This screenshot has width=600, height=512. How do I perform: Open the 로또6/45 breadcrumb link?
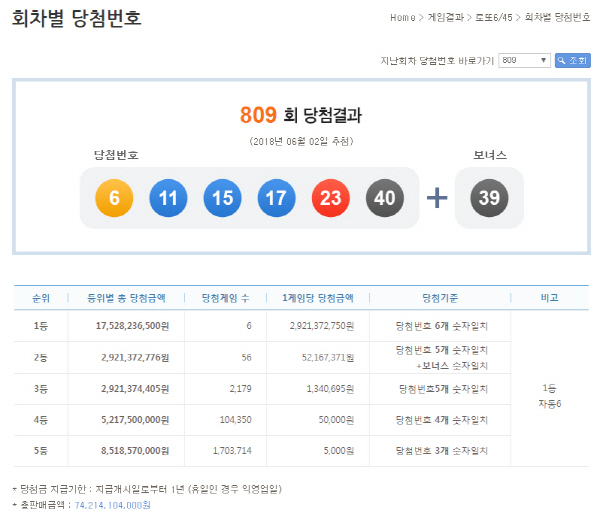[x=493, y=18]
